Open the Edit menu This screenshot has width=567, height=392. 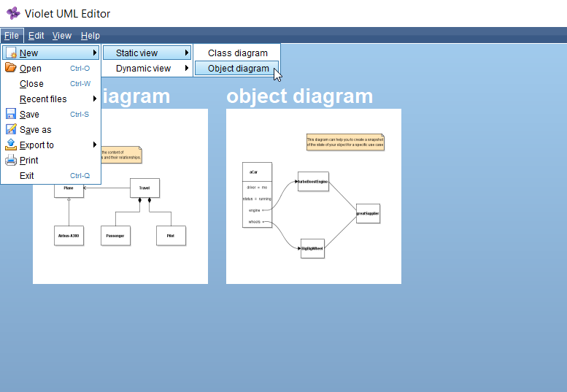[36, 36]
